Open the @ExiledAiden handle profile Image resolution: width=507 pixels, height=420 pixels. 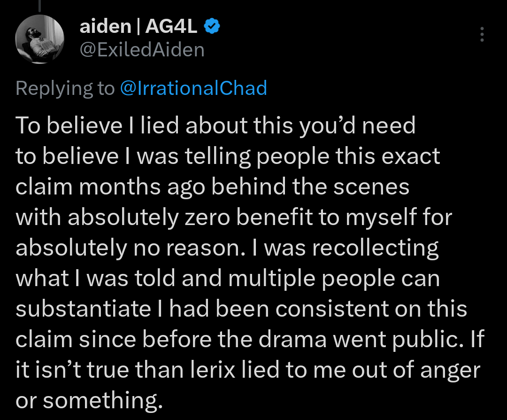142,50
